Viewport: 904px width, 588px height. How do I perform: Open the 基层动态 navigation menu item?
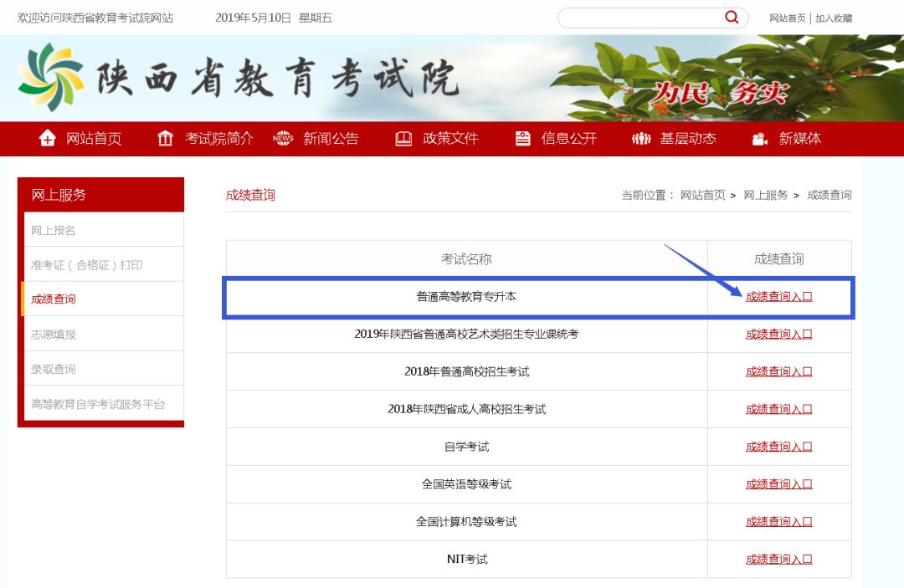pos(690,139)
